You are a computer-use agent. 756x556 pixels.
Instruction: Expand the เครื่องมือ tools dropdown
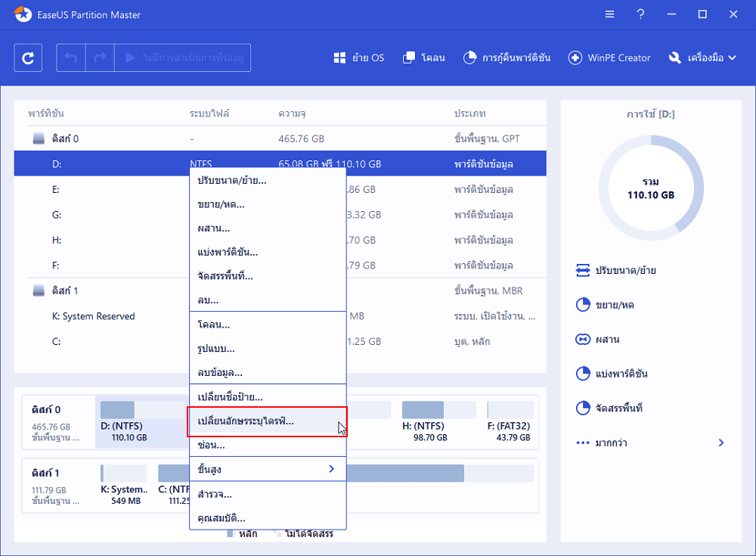point(702,58)
